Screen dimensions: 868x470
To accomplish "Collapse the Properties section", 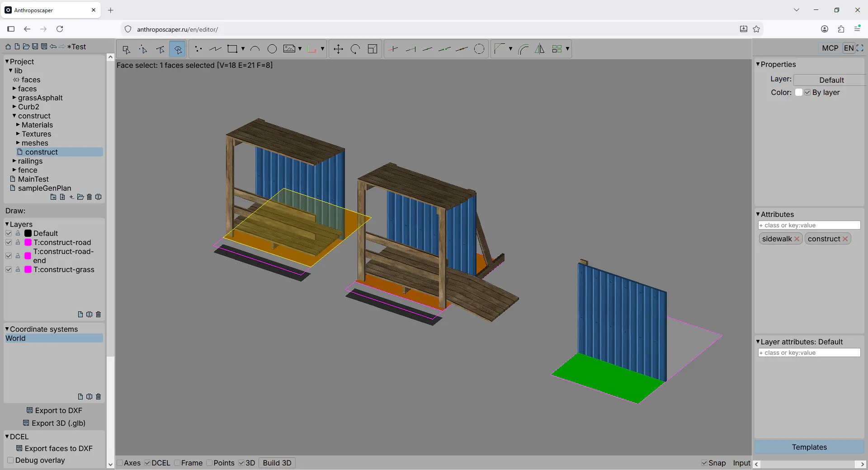I will coord(758,64).
